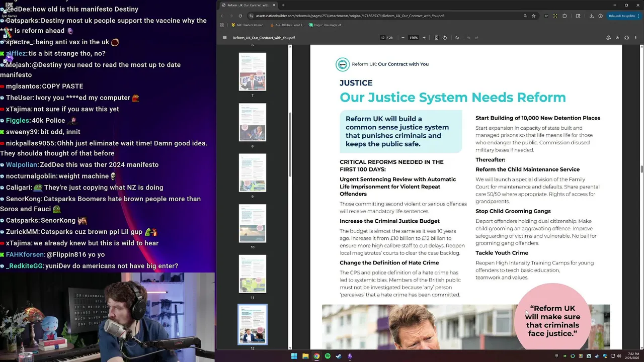Open Windows Start menu
The height and width of the screenshot is (362, 644).
(294, 356)
